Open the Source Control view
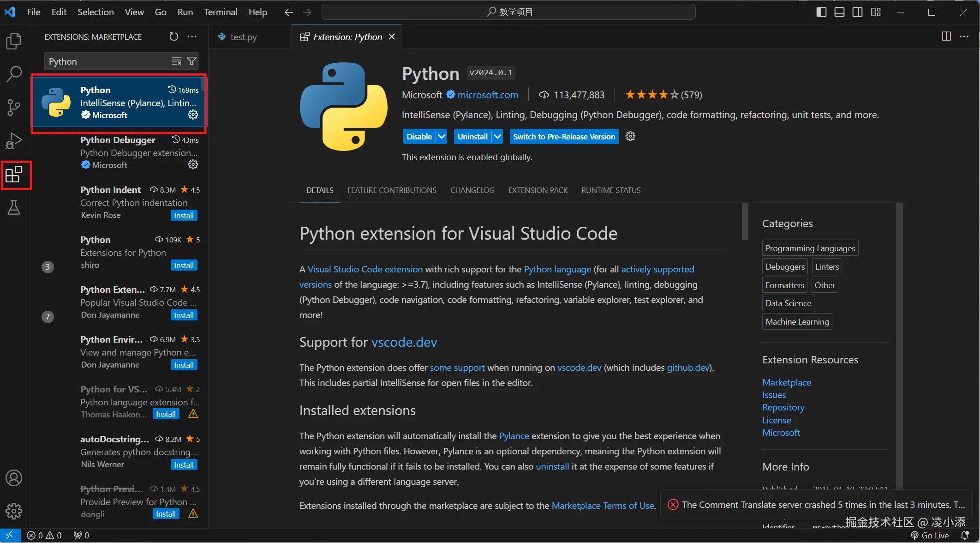Image resolution: width=980 pixels, height=543 pixels. point(14,107)
